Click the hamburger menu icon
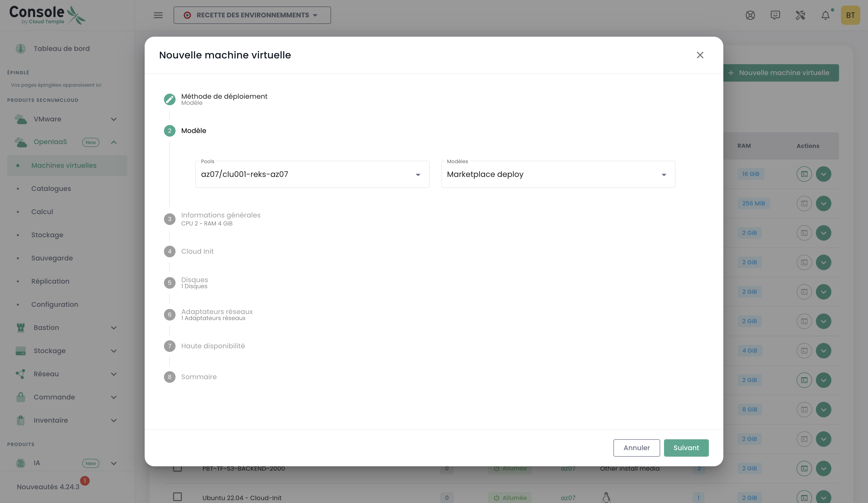This screenshot has height=503, width=868. coord(158,15)
